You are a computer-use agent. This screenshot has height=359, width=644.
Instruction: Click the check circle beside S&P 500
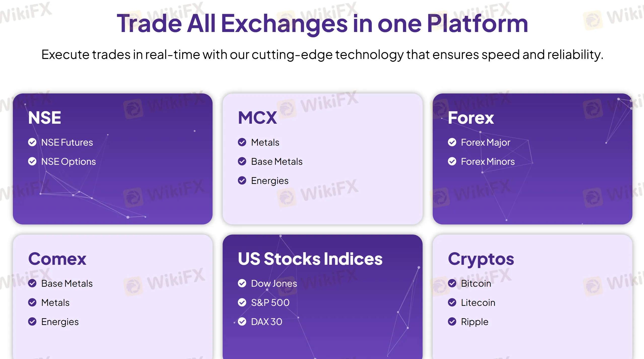tap(242, 303)
